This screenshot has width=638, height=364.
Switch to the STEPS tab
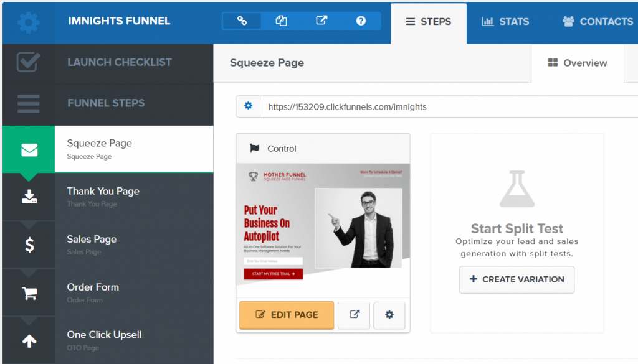pos(429,23)
